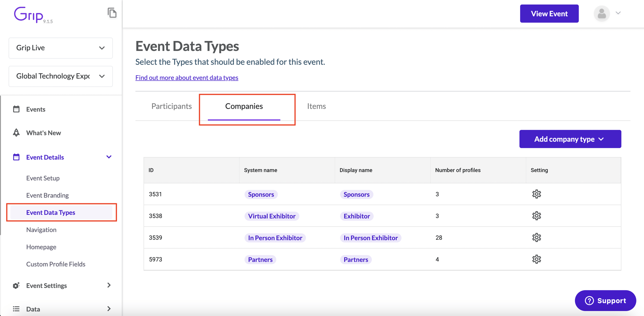644x316 pixels.
Task: Collapse the Event Details section
Action: tap(109, 157)
